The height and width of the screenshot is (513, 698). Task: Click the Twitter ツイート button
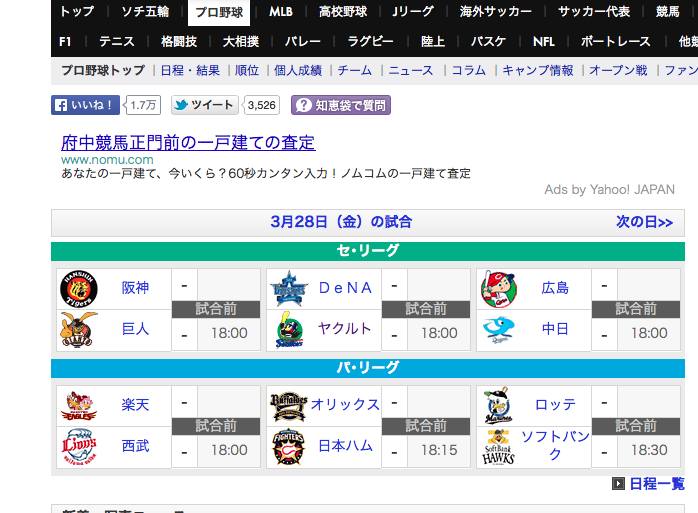click(x=205, y=105)
